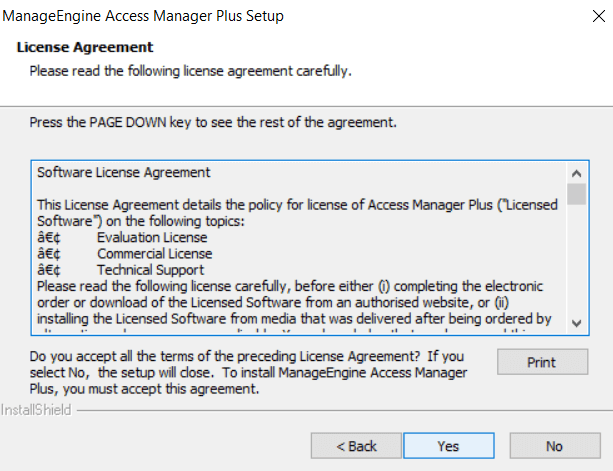Click the InstallShield label
Image resolution: width=613 pixels, height=471 pixels.
[36, 411]
